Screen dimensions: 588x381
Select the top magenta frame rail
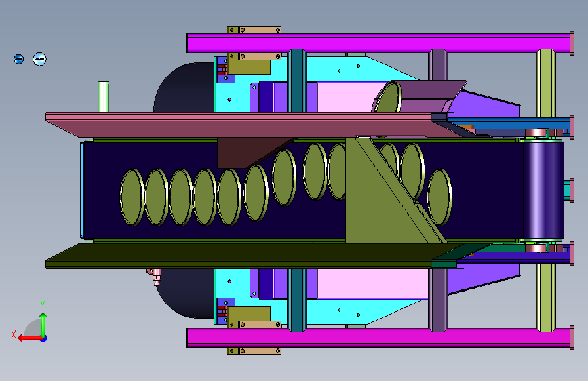378,43
